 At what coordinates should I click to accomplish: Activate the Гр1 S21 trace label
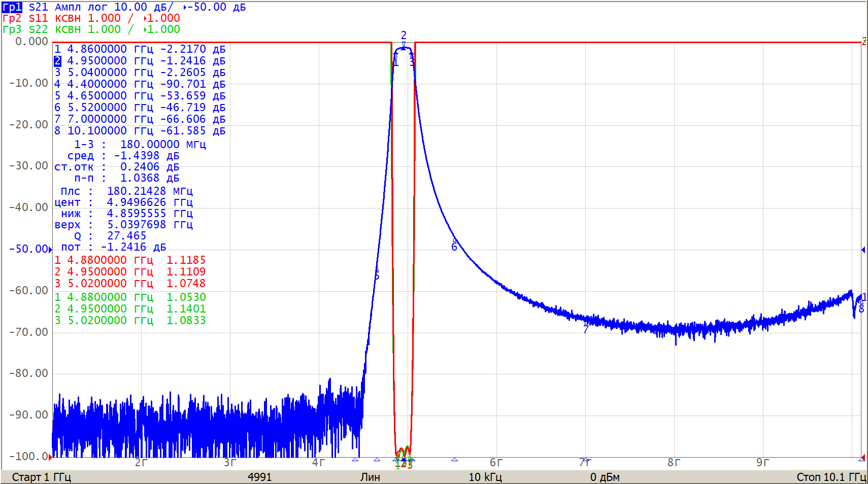pos(12,7)
